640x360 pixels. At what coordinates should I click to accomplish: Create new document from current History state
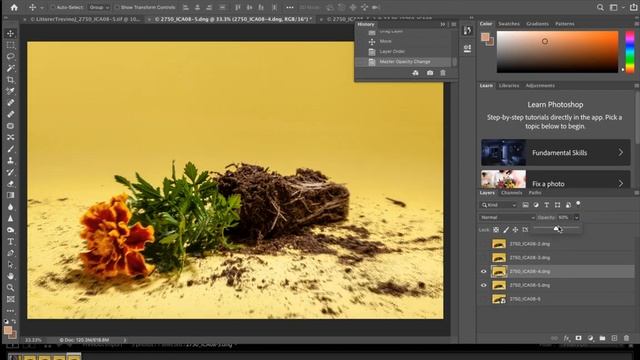[416, 73]
